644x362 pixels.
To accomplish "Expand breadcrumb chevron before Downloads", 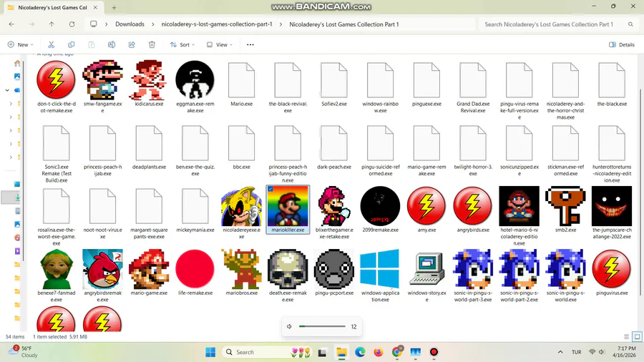I will pyautogui.click(x=107, y=24).
